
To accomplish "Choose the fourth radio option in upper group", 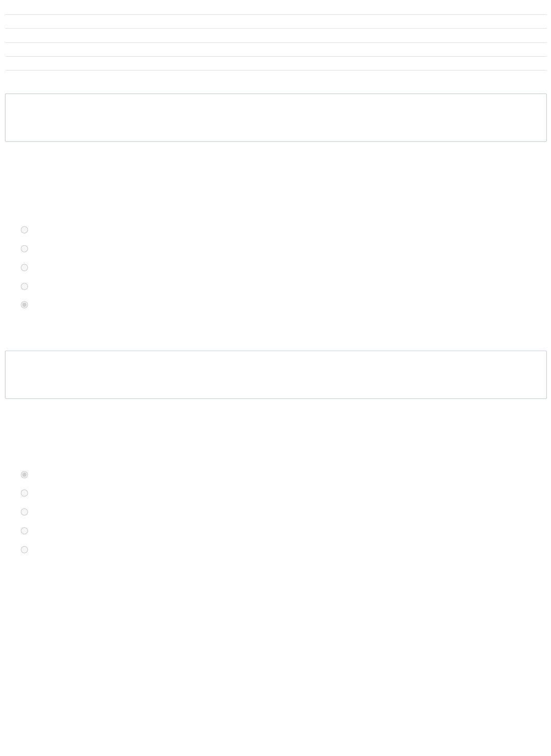I will click(24, 287).
